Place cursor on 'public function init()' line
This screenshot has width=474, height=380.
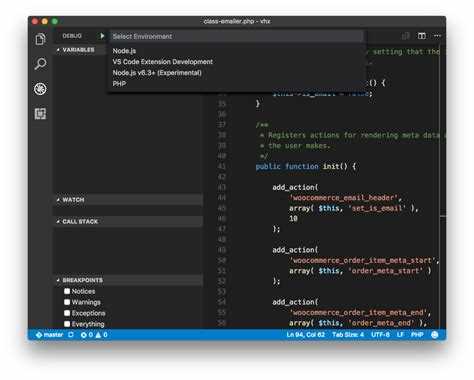click(305, 166)
